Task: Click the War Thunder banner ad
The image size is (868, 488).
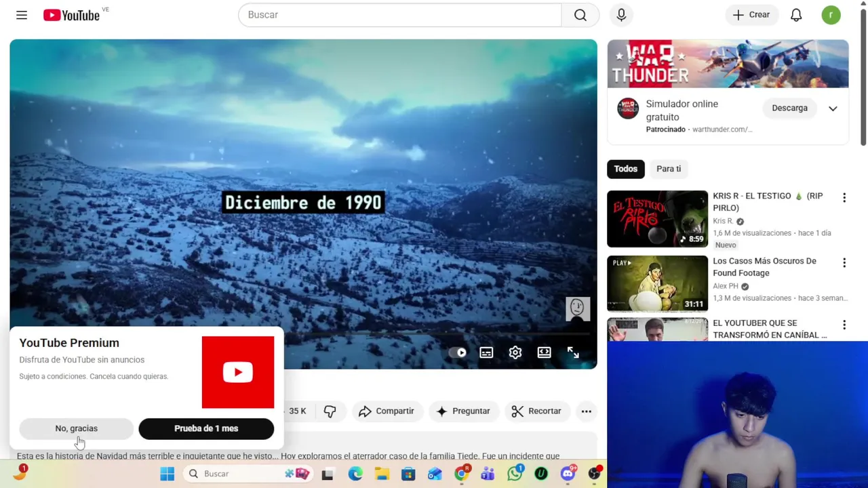Action: pos(728,64)
